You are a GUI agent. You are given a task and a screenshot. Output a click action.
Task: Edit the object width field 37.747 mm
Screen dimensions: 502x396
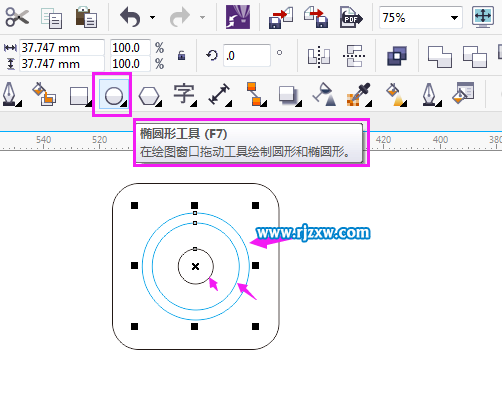[x=62, y=48]
